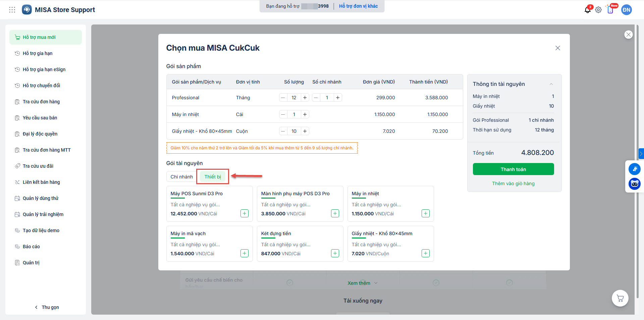Open the chatbot assistant icon

point(634,184)
